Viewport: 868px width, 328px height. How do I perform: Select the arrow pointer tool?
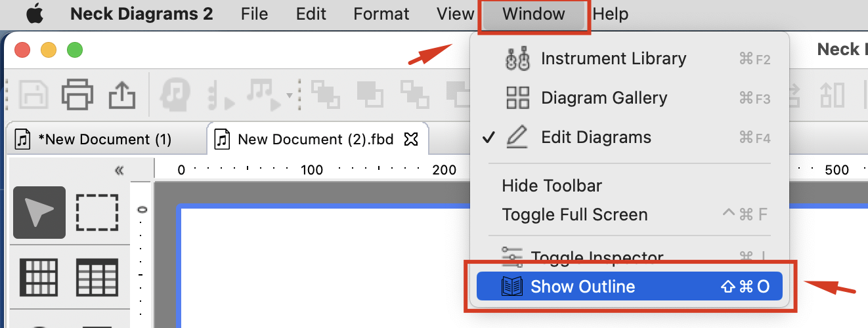pyautogui.click(x=39, y=212)
